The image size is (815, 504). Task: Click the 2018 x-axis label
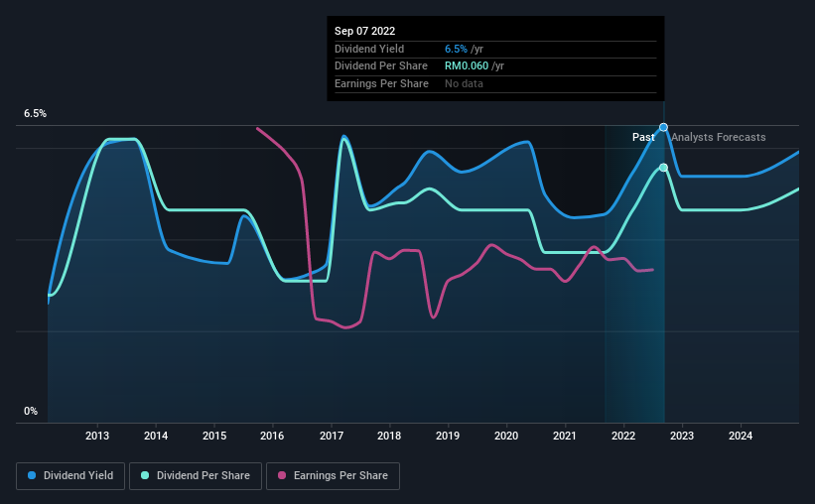tap(389, 436)
